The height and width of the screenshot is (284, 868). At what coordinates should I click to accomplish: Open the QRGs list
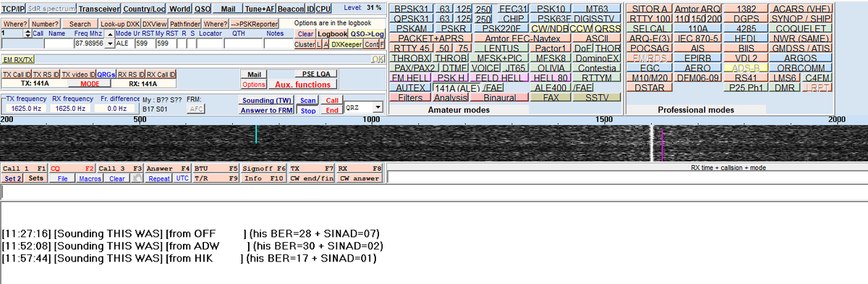coord(106,74)
